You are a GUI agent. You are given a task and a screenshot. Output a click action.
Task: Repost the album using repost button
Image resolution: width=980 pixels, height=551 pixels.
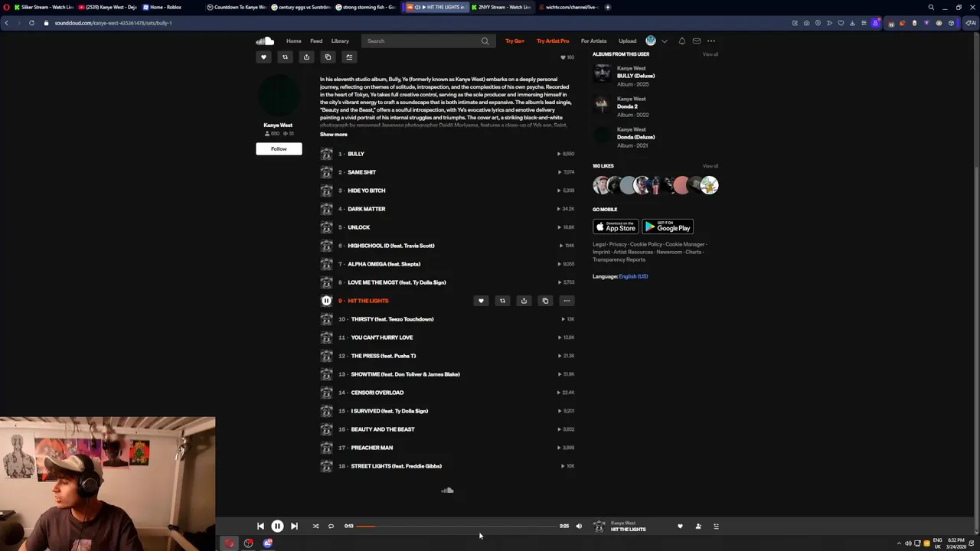point(285,57)
